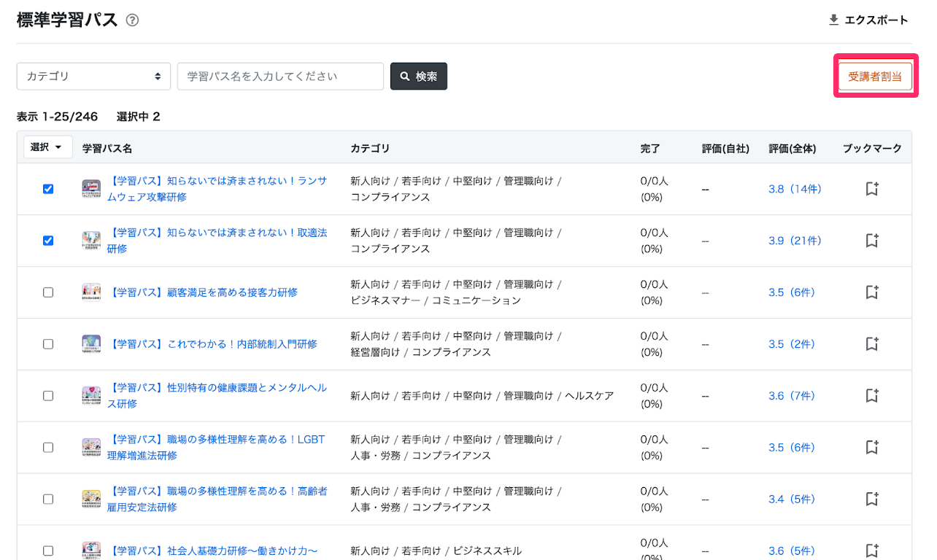Check the 社会人基礎力研修 row checkbox
The width and height of the screenshot is (937, 560).
(x=48, y=551)
